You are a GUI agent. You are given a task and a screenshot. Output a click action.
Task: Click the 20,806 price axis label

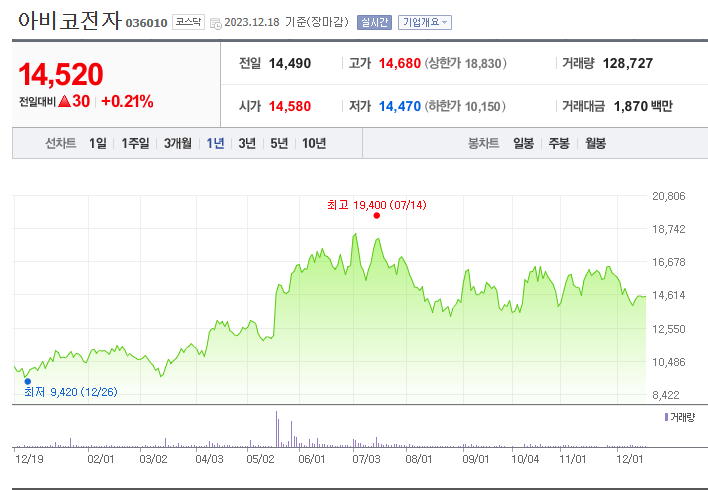pos(669,196)
